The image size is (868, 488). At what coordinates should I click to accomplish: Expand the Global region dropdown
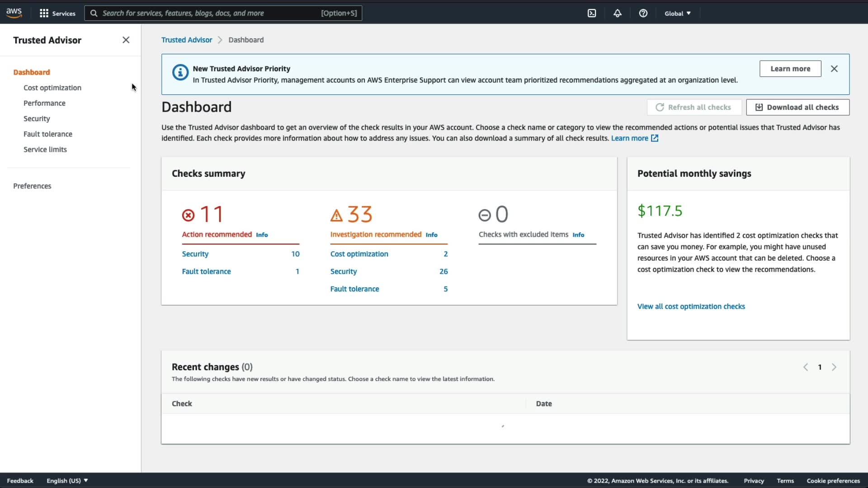[677, 14]
